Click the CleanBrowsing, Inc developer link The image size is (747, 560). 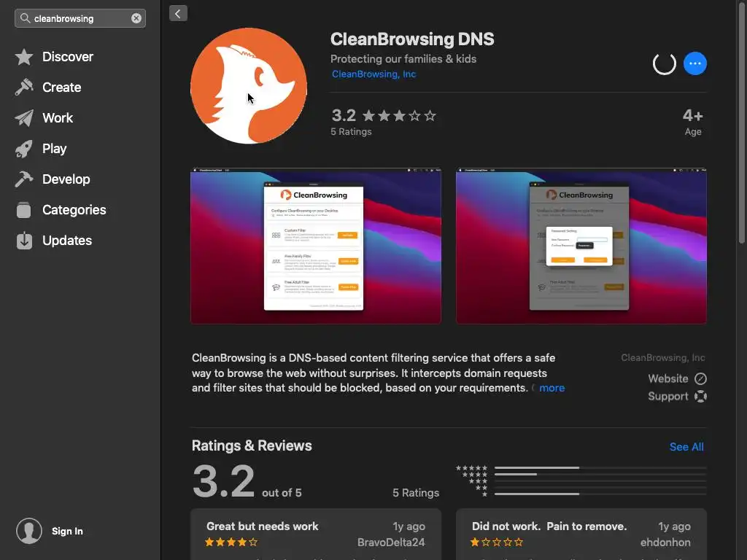point(374,74)
